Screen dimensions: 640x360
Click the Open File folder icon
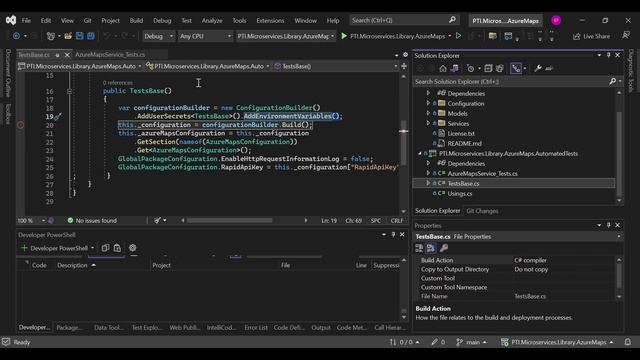point(68,36)
